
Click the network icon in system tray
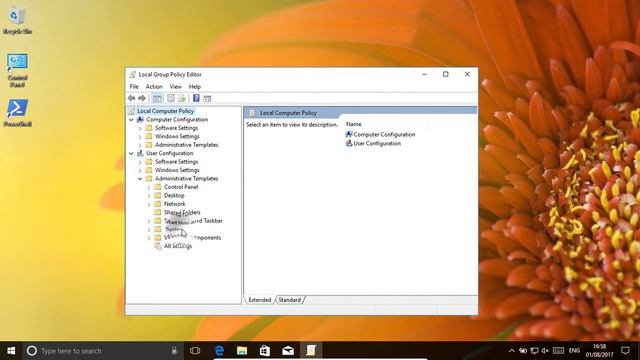(x=534, y=351)
